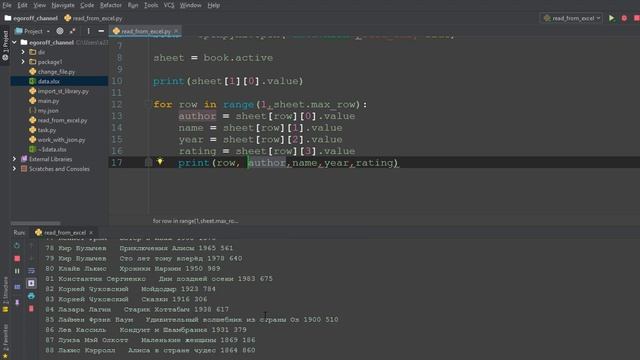
Task: Pin the Run tab with the pin icon
Action: pos(17,302)
